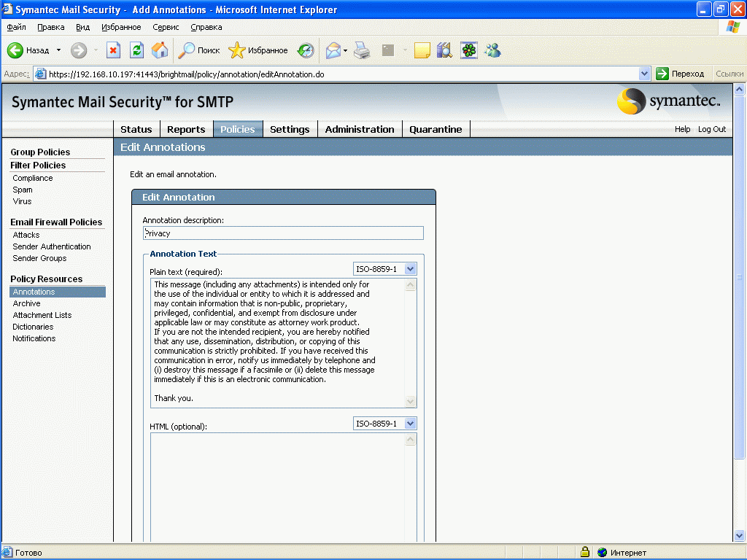
Task: Open Sender Groups link
Action: (39, 258)
